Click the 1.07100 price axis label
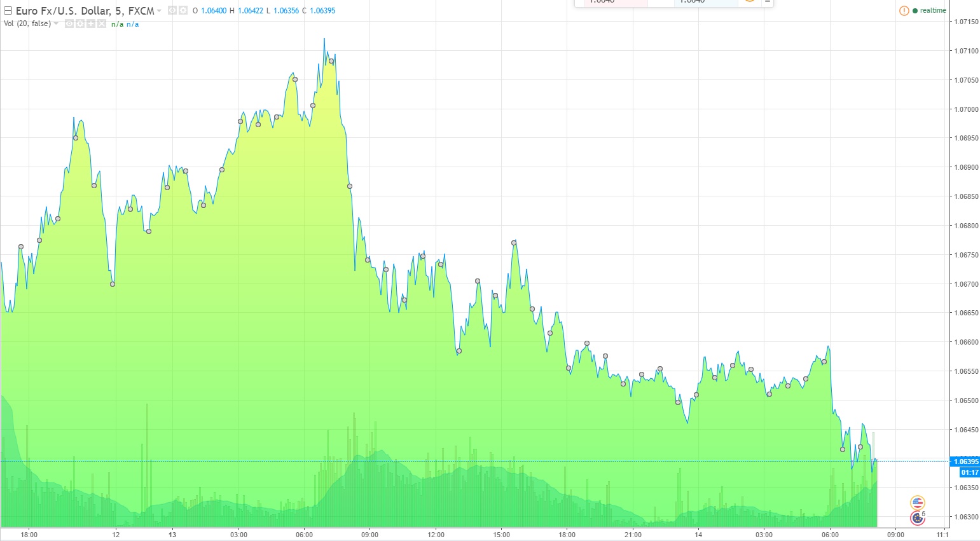 [966, 51]
